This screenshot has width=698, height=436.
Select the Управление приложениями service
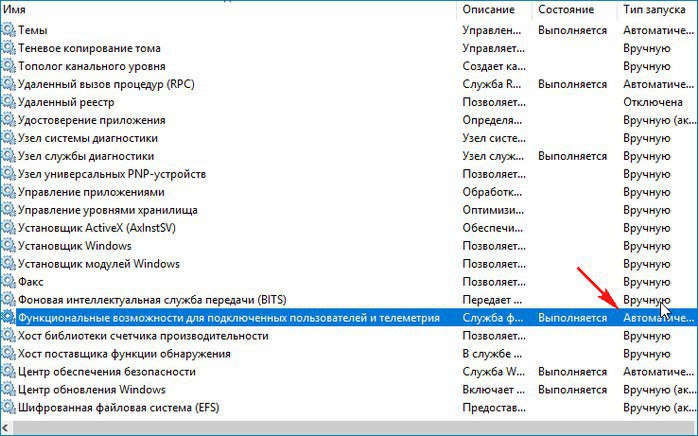click(x=91, y=192)
